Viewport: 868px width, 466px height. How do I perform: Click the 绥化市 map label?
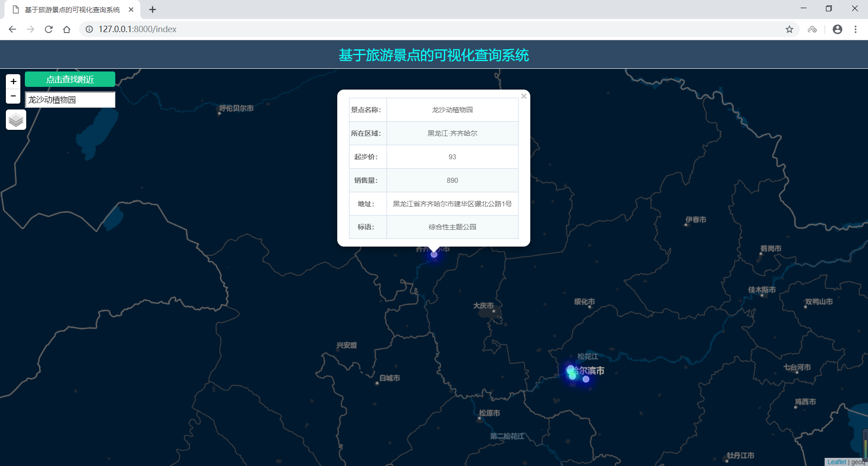[x=585, y=302]
